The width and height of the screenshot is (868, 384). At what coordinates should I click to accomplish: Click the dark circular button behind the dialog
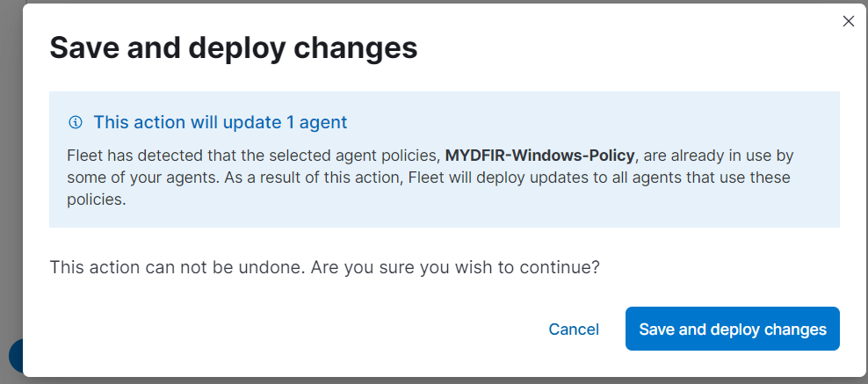(16, 355)
